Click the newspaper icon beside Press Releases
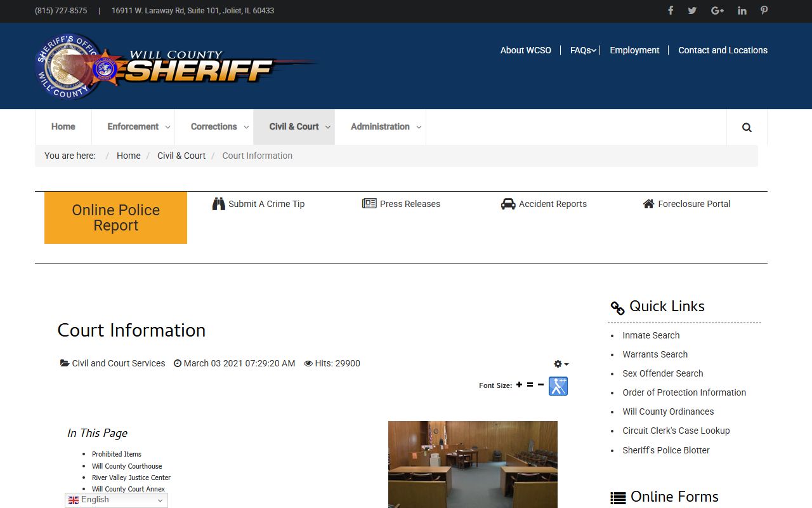Screen dimensions: 812x508 (369, 204)
